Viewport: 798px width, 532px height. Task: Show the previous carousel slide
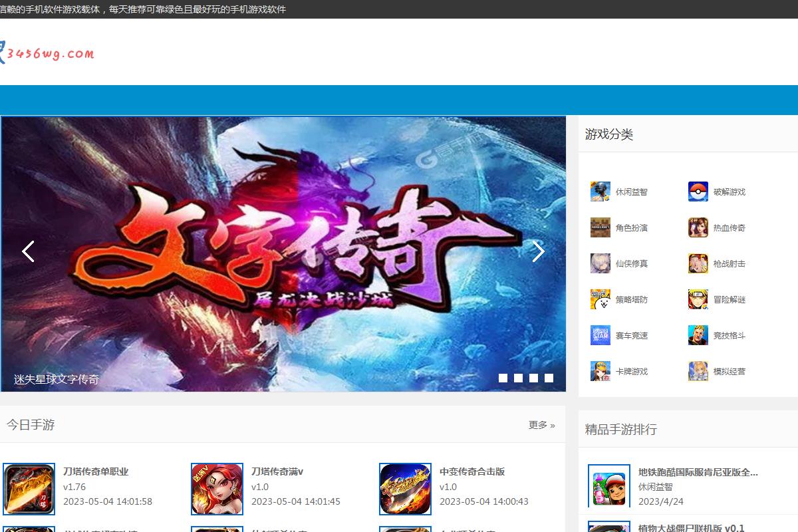tap(28, 251)
